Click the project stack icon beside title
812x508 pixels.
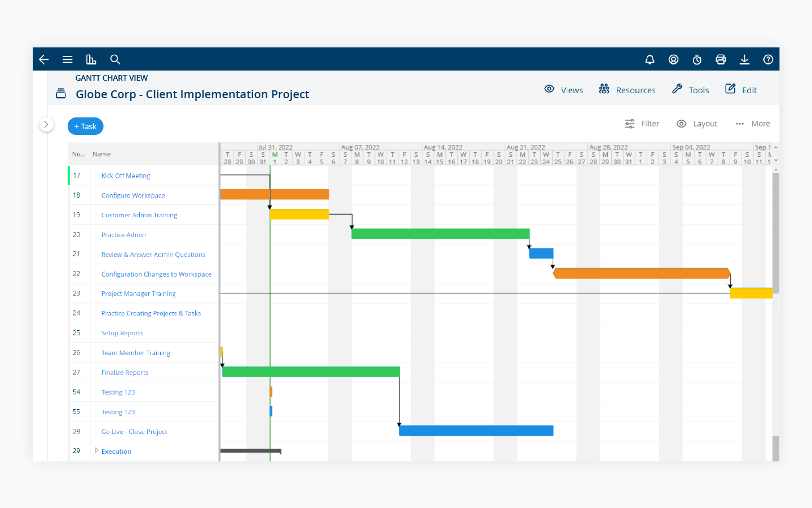pyautogui.click(x=61, y=94)
